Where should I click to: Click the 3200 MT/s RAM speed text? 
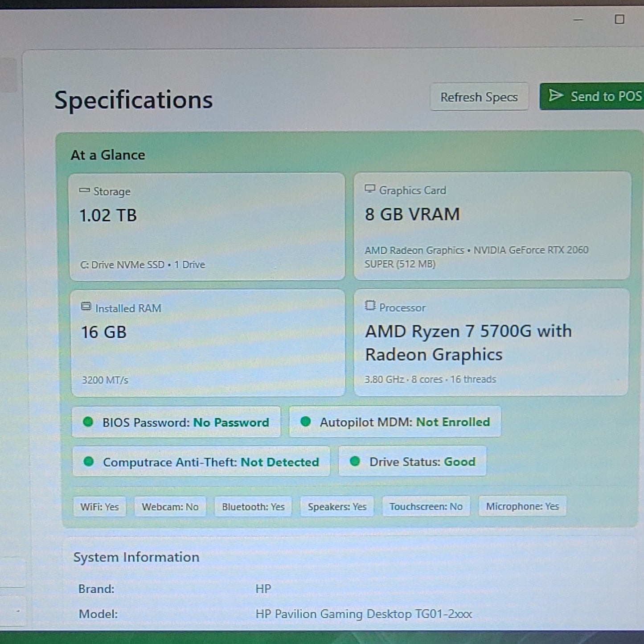coord(105,380)
